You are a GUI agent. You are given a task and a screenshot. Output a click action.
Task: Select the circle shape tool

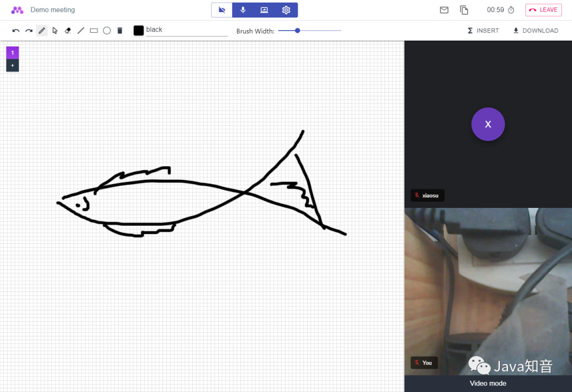click(107, 31)
